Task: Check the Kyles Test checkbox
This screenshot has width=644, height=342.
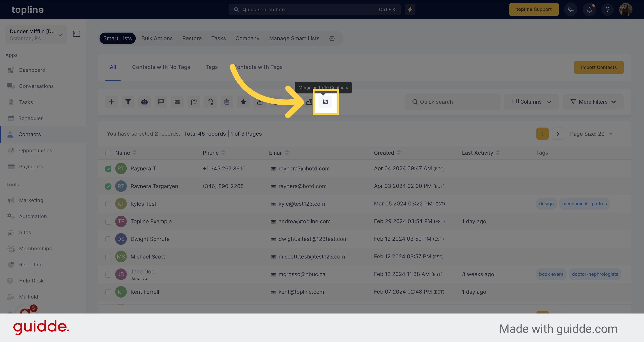Action: 108,204
